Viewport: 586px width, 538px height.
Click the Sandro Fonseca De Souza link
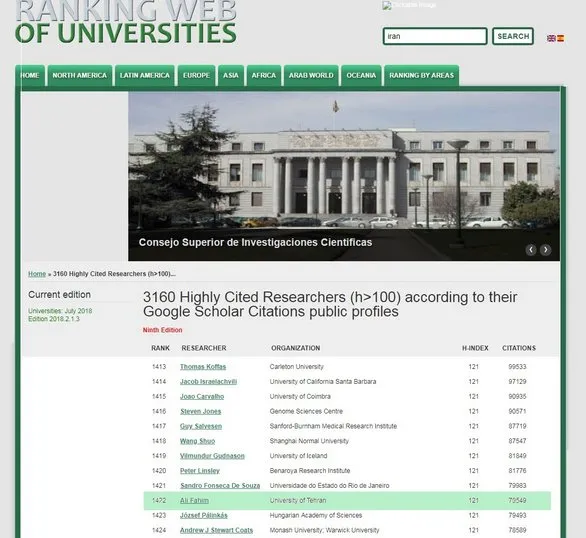click(x=220, y=485)
